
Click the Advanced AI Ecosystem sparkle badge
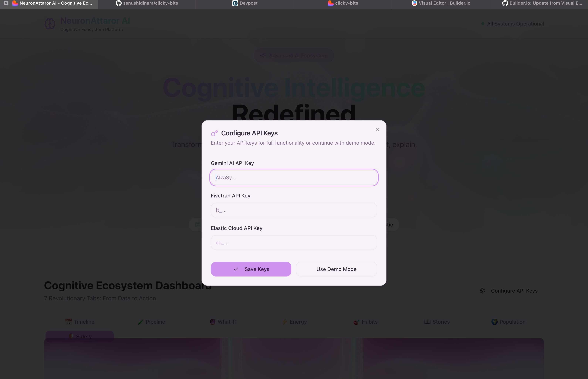click(x=294, y=55)
